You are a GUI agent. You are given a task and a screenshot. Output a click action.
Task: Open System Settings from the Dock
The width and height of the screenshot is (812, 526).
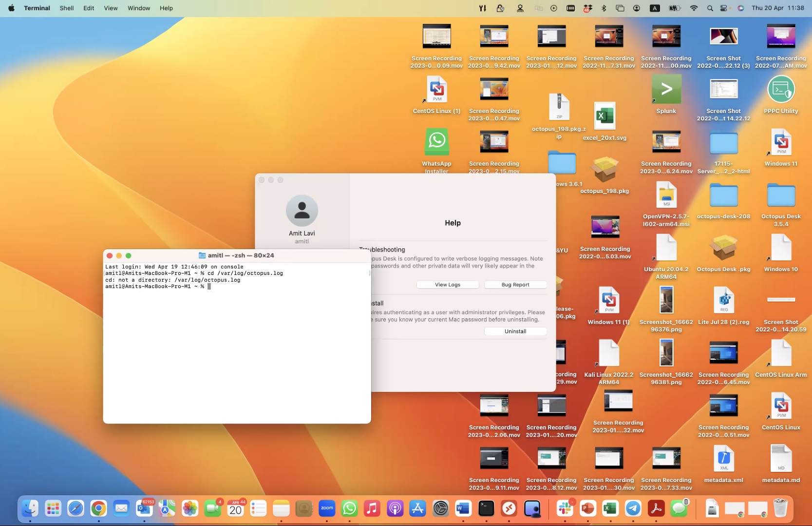[x=440, y=509]
